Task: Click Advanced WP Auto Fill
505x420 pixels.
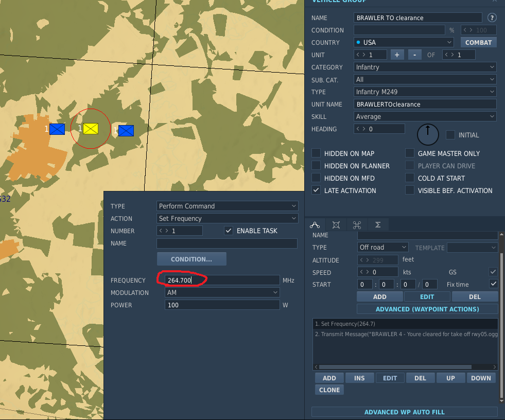Action: click(405, 412)
